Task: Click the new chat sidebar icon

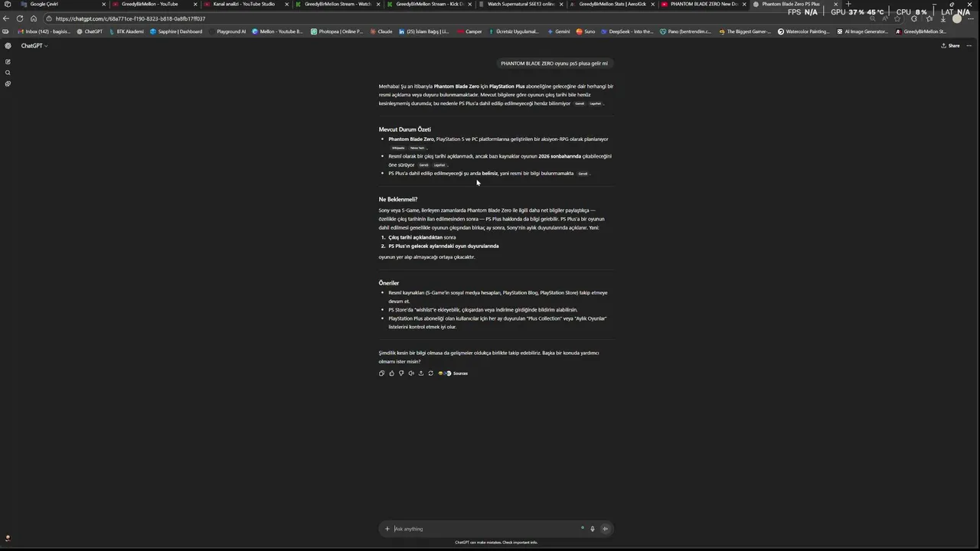Action: [8, 62]
